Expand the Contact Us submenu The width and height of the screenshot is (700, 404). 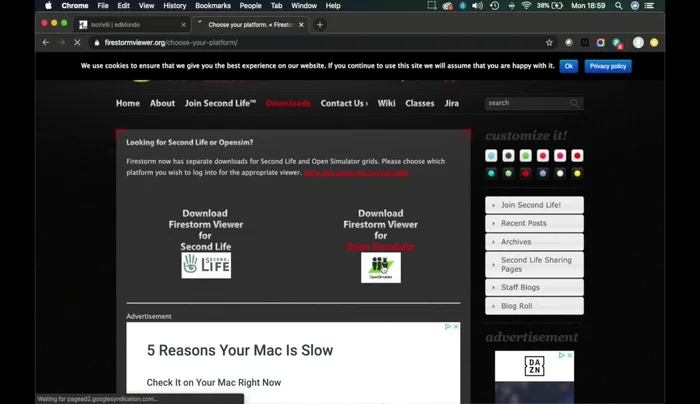pos(344,103)
